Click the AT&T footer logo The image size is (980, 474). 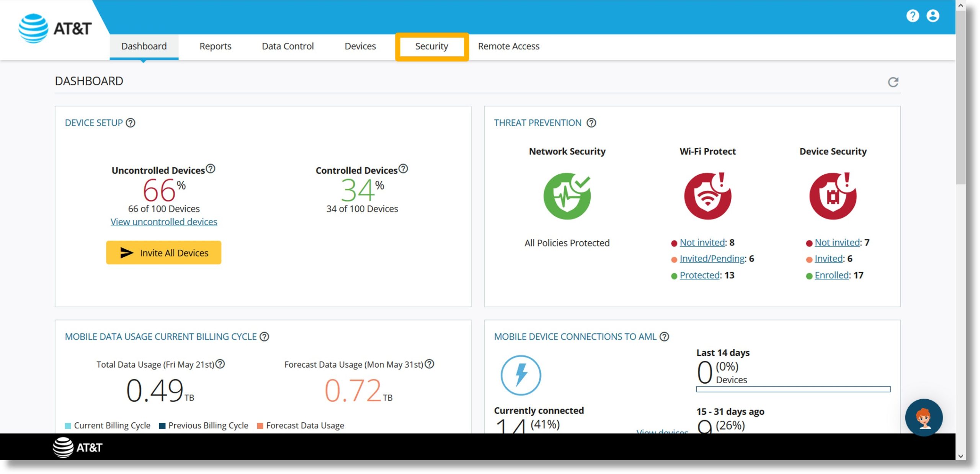click(78, 447)
